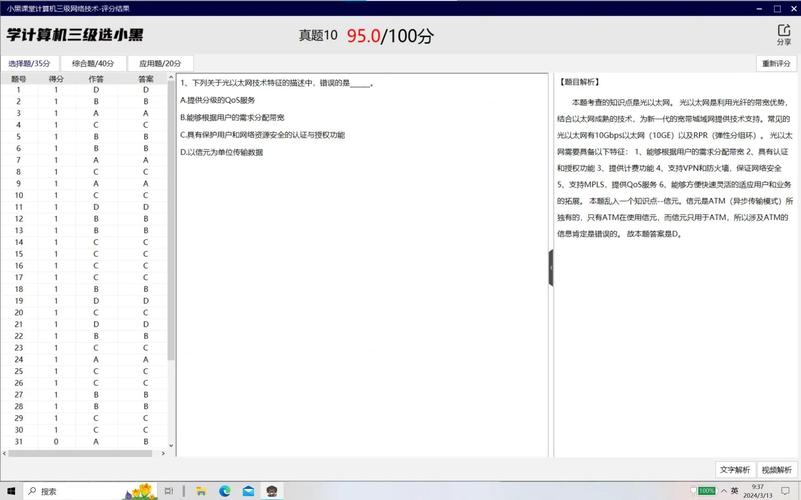Click the answer list scroll-down arrow
This screenshot has height=500, width=801.
click(x=171, y=445)
